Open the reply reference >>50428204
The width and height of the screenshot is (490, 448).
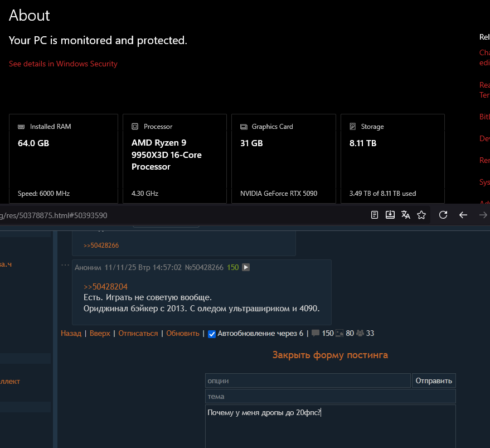[105, 287]
